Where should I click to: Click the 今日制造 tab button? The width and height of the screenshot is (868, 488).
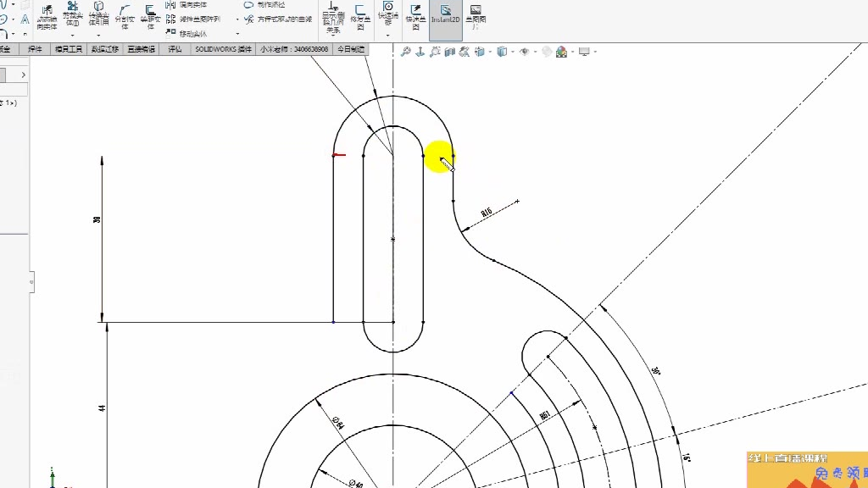(351, 49)
